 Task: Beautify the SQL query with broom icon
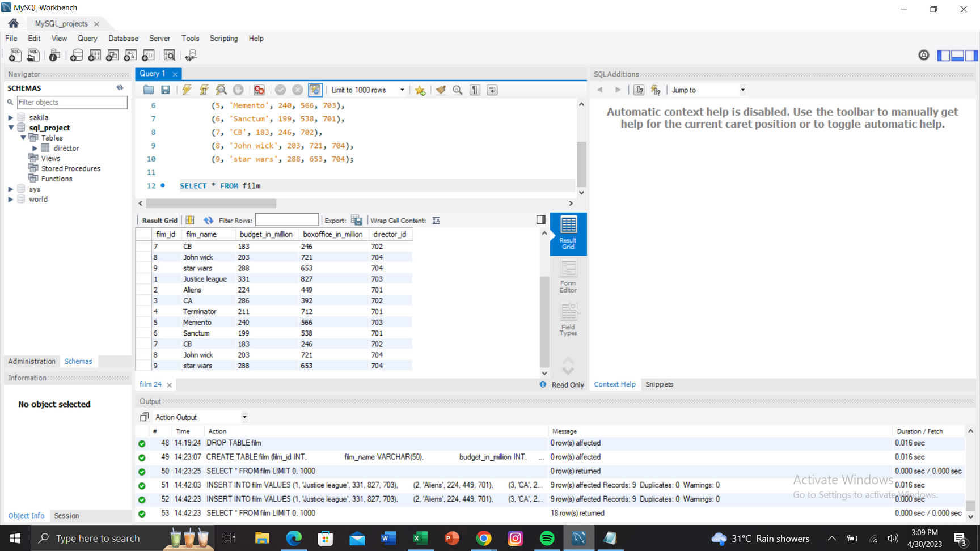point(441,90)
